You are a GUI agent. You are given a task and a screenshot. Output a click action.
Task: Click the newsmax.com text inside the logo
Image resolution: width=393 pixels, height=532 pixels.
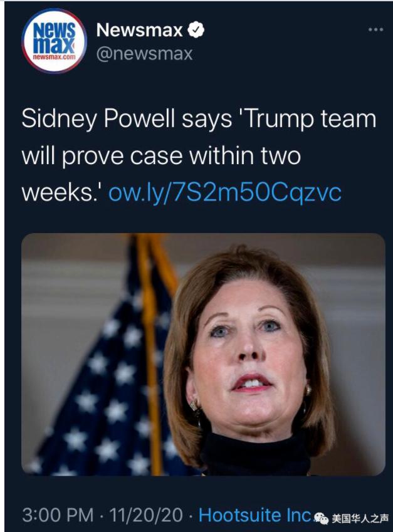click(x=54, y=57)
